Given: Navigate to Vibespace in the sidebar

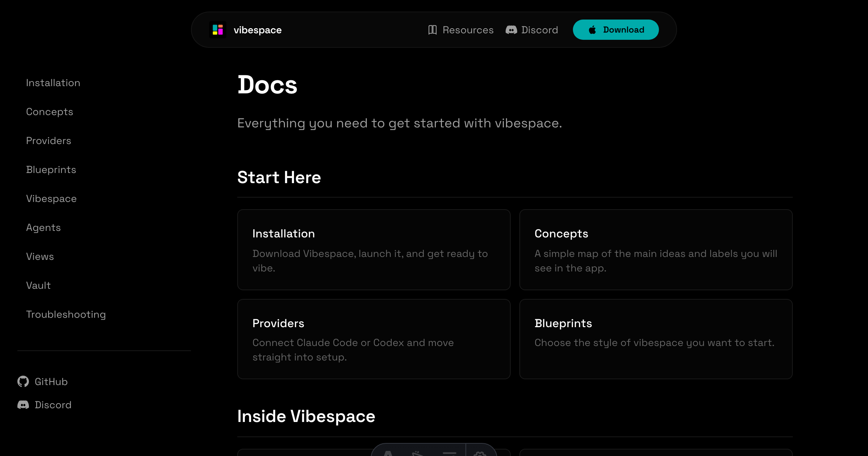Looking at the screenshot, I should [51, 199].
